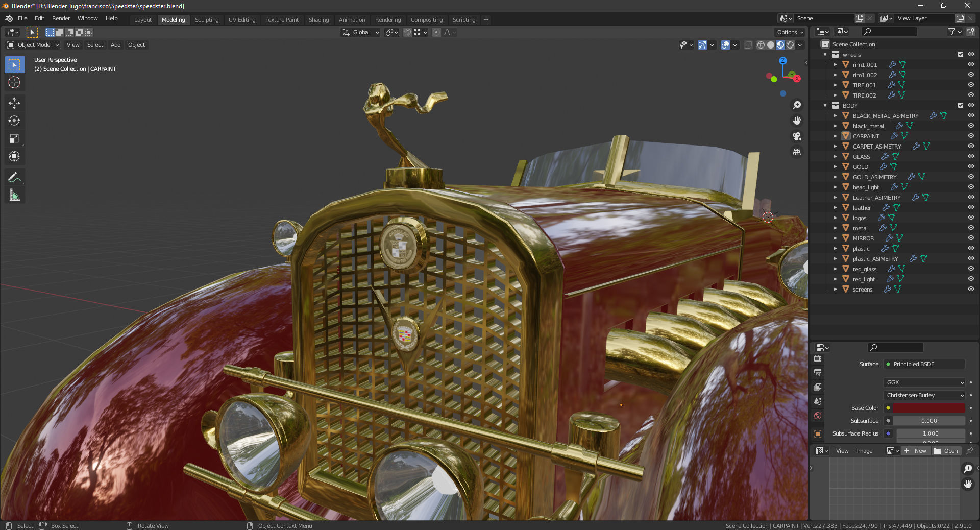Switch perspective/orthographic grid icon
Image resolution: width=980 pixels, height=530 pixels.
coord(796,152)
